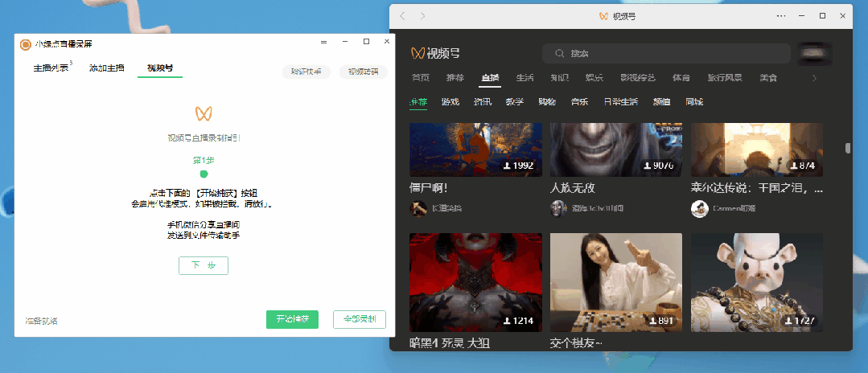Image resolution: width=868 pixels, height=373 pixels.
Task: Filter live streams by 购物
Action: point(547,102)
